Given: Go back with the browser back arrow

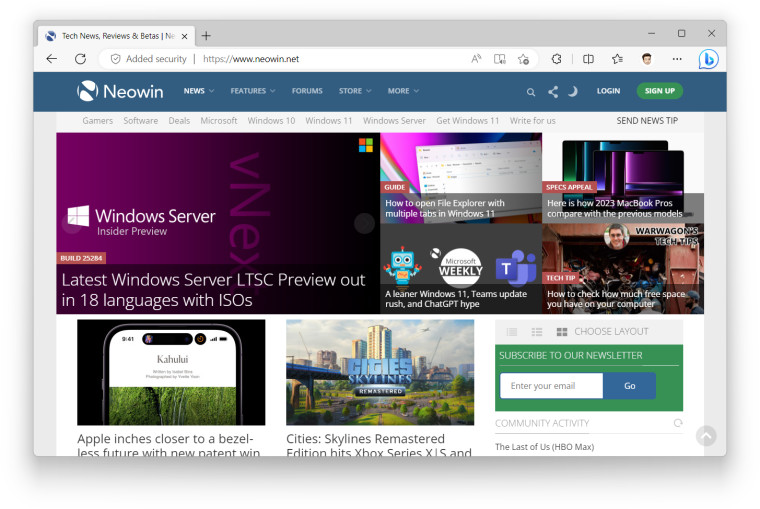Looking at the screenshot, I should pos(51,59).
